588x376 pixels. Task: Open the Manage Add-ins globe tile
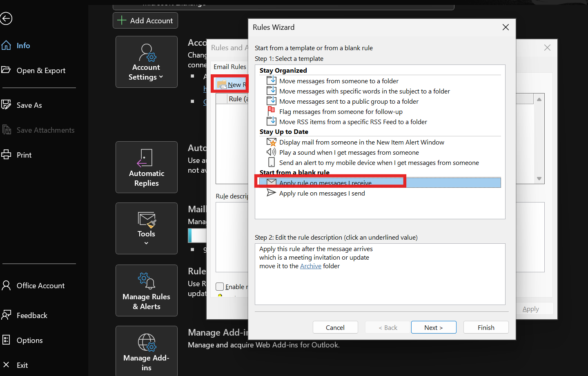[147, 351]
